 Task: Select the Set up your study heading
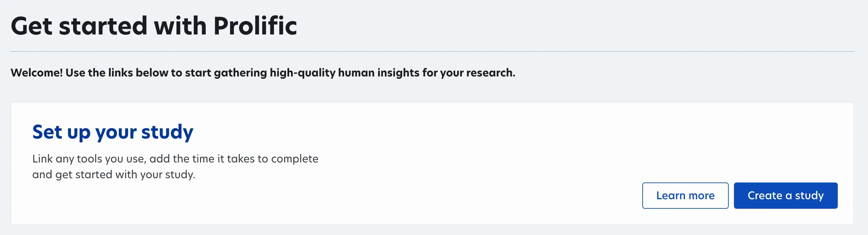[113, 132]
